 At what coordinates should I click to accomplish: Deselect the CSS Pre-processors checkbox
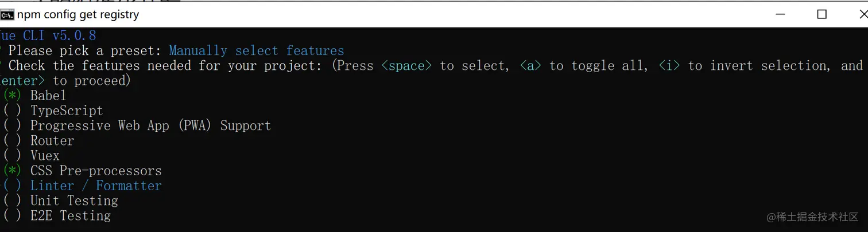tap(12, 171)
